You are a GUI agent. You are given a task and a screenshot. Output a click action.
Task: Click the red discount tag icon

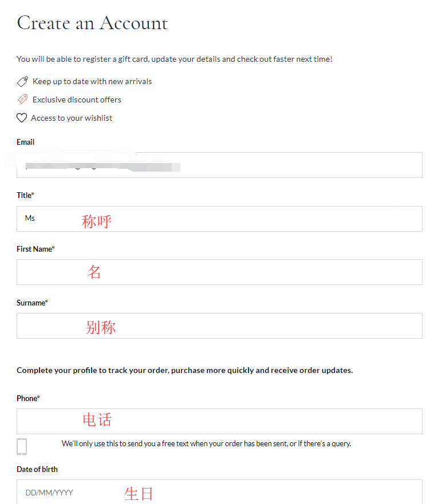coord(22,100)
